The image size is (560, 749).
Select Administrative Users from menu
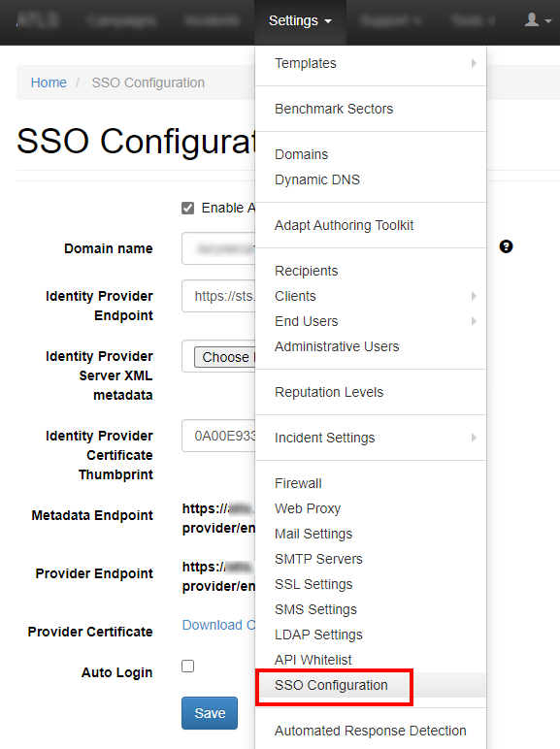(337, 346)
